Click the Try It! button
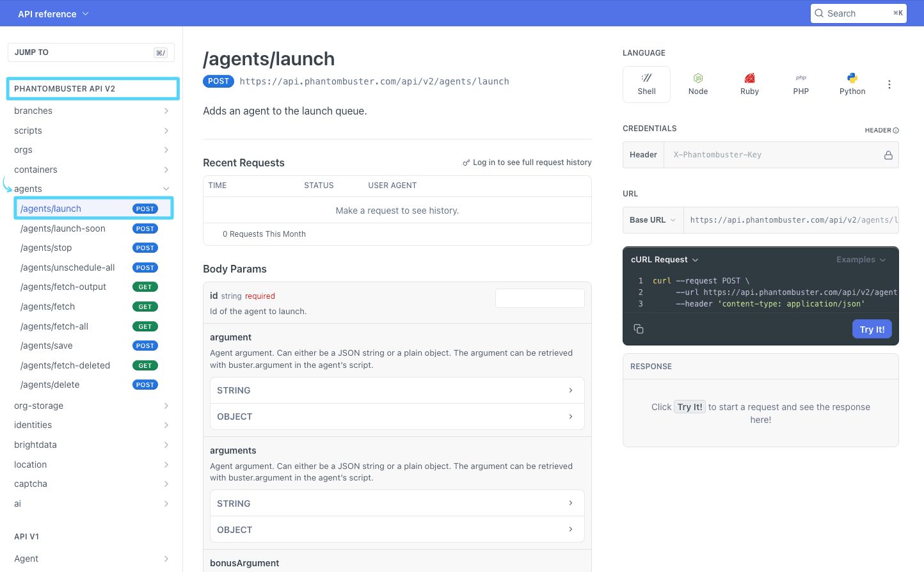 pyautogui.click(x=872, y=329)
